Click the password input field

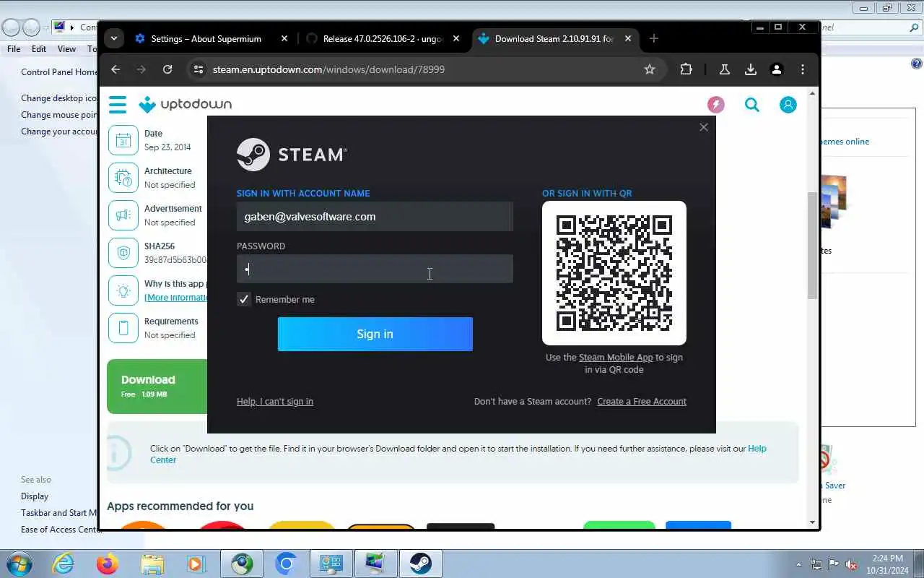coord(375,269)
